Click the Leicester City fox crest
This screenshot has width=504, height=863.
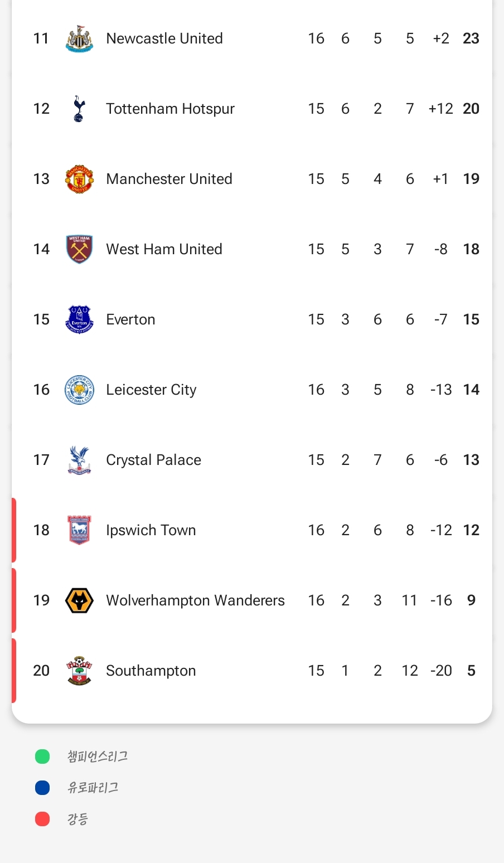click(x=79, y=390)
